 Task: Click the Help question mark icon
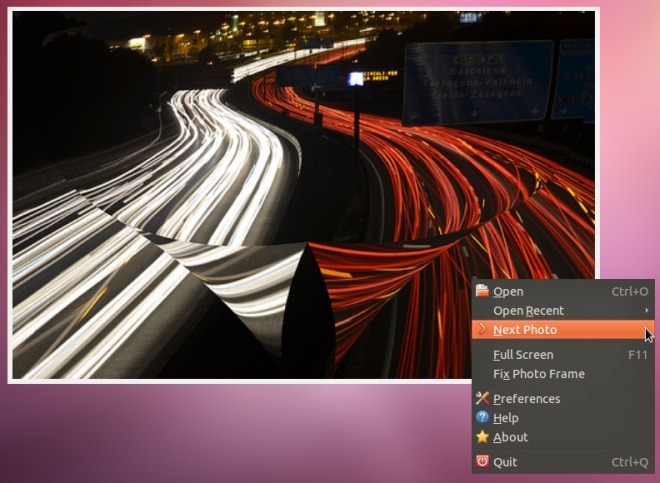pyautogui.click(x=482, y=417)
